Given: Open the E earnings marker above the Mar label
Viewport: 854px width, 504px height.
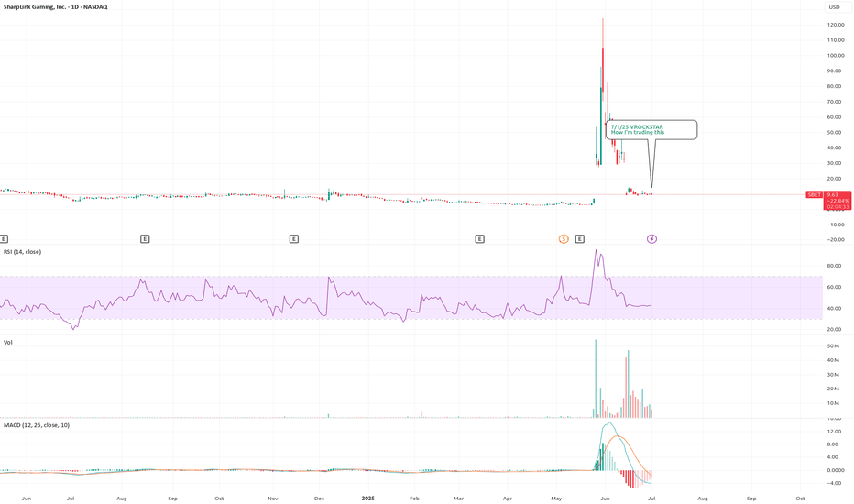Looking at the screenshot, I should (x=480, y=238).
